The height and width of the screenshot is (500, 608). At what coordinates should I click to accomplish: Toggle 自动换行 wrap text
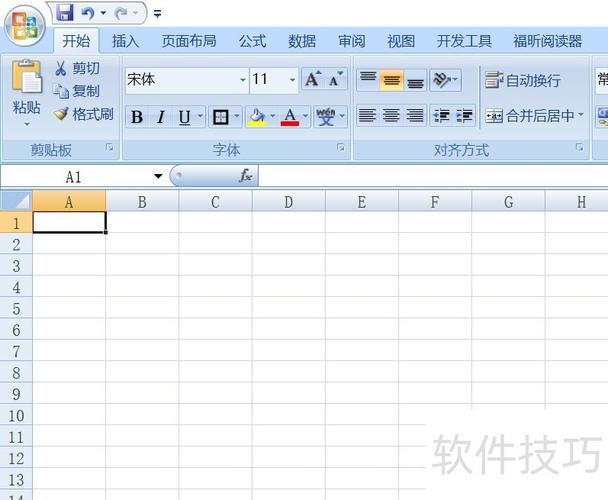523,80
